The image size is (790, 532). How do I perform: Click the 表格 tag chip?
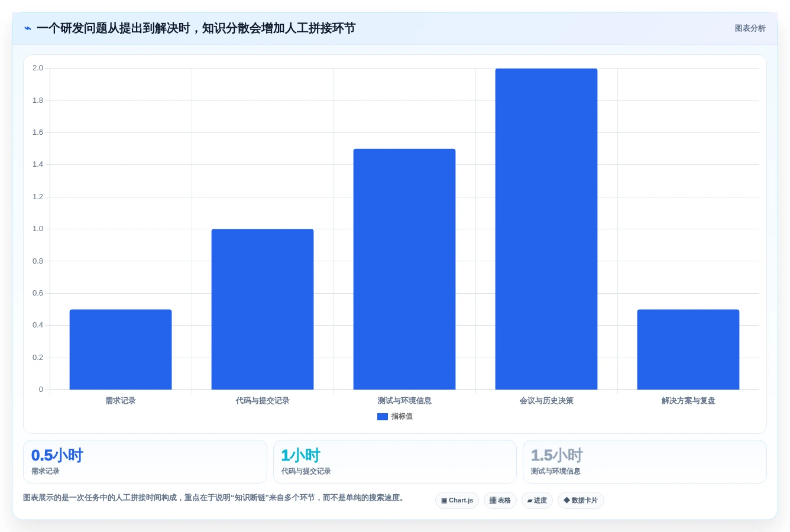click(x=500, y=501)
